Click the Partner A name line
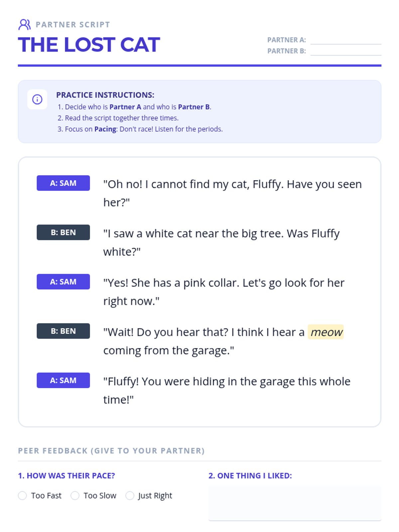Viewport: 399px width, 532px height. point(346,40)
